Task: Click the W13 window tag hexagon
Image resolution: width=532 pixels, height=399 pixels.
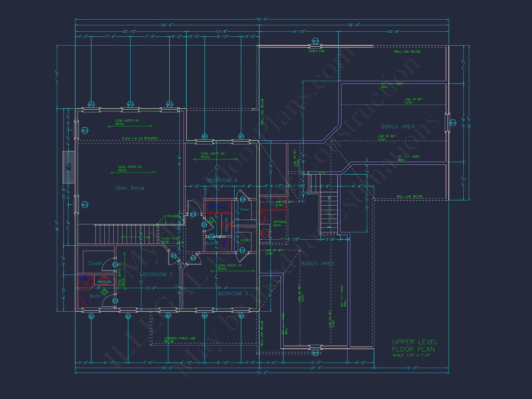Action: pos(453,123)
